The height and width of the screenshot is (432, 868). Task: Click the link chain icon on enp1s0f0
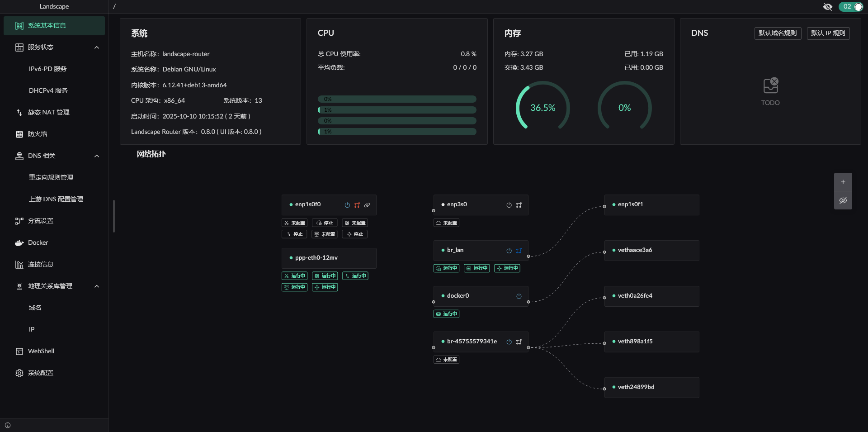[367, 205]
